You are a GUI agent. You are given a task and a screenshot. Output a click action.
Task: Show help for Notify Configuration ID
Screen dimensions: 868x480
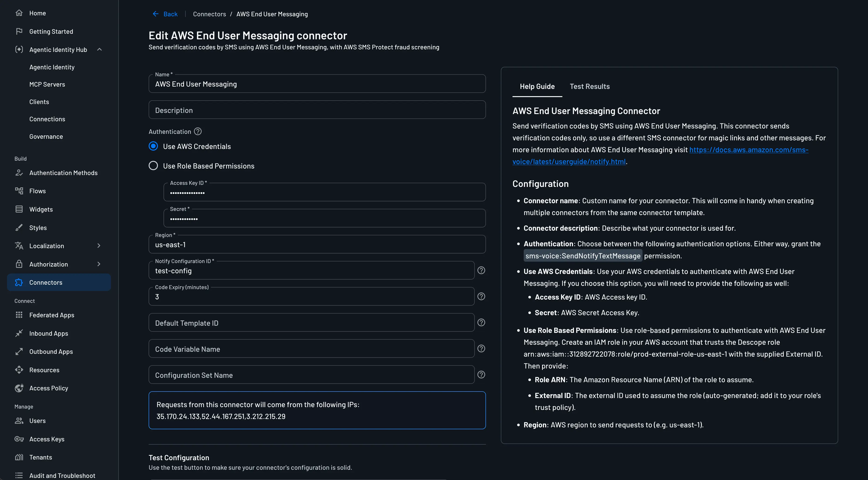point(481,270)
